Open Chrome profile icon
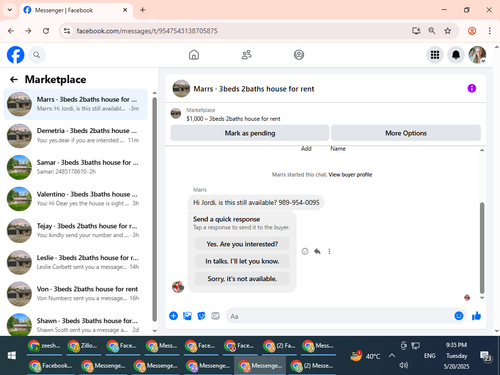This screenshot has height=375, width=500. coord(472,31)
